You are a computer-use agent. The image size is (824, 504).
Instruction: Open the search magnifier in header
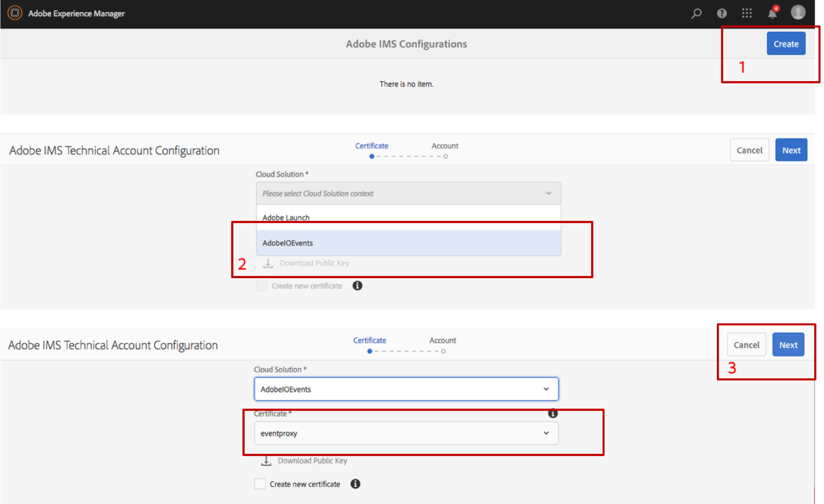(x=696, y=13)
